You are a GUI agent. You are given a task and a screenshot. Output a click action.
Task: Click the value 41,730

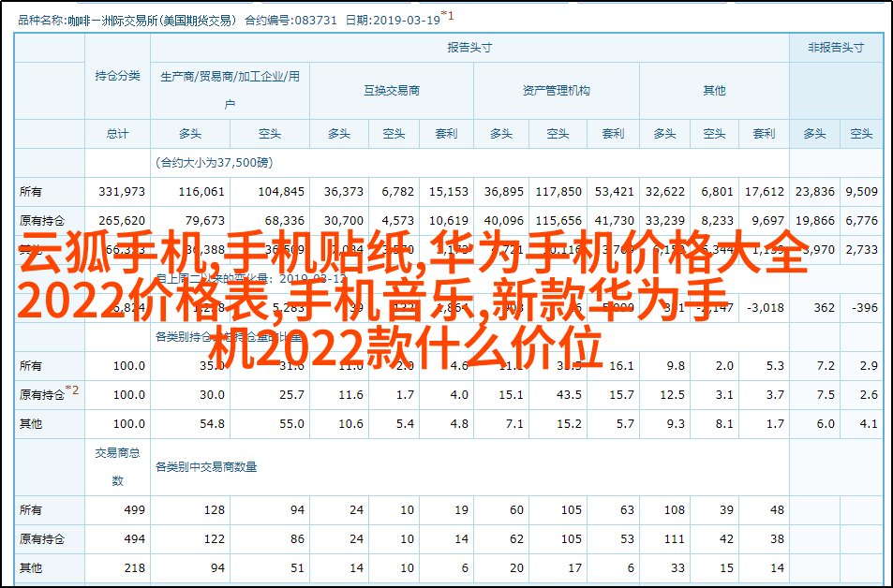(x=615, y=221)
